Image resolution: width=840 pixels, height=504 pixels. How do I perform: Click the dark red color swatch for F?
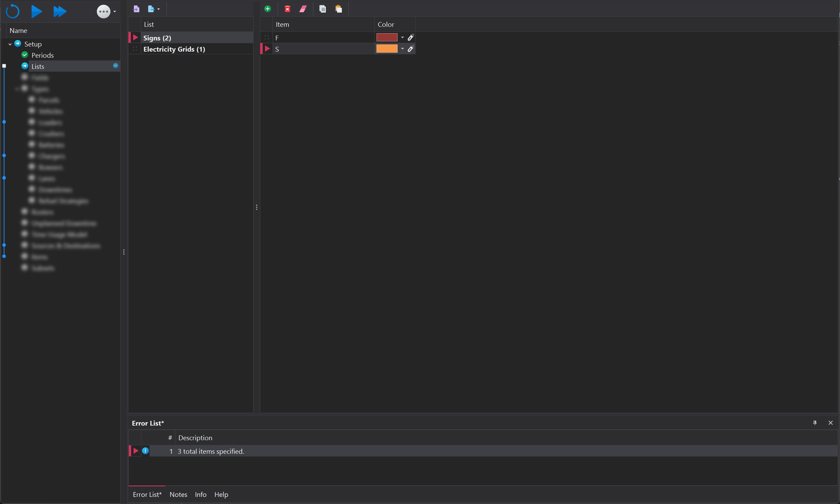coord(386,37)
